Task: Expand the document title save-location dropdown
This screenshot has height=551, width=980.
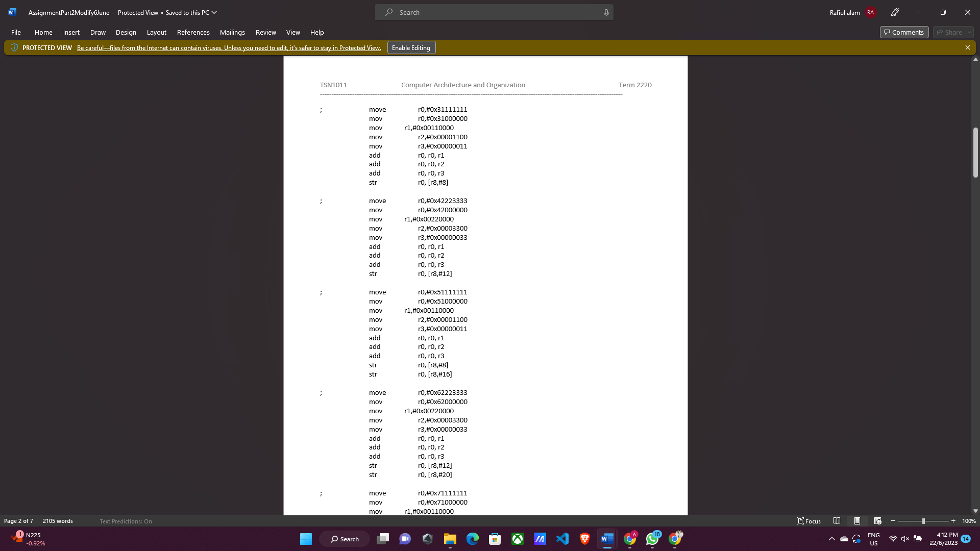Action: click(214, 12)
